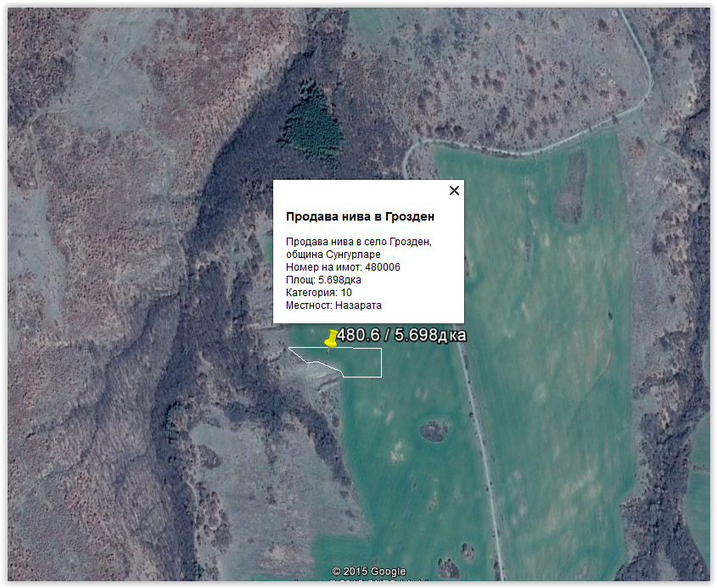This screenshot has width=717, height=588.
Task: Click the round tree cluster below the parcel
Action: pos(433,431)
